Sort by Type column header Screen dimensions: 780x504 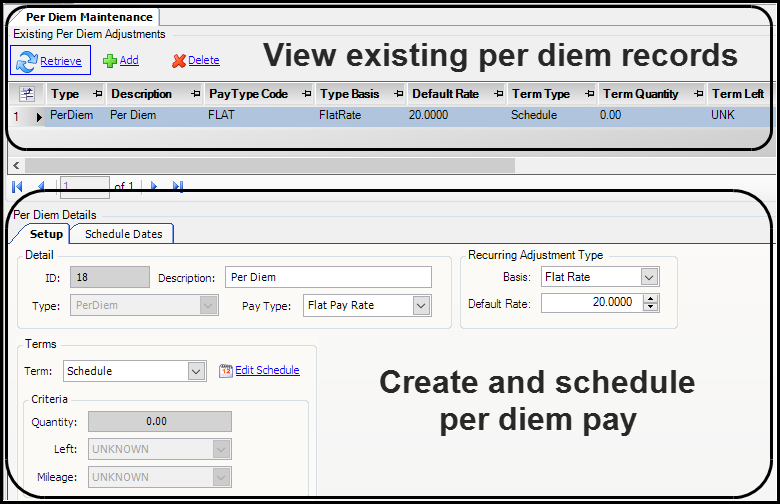coord(65,94)
